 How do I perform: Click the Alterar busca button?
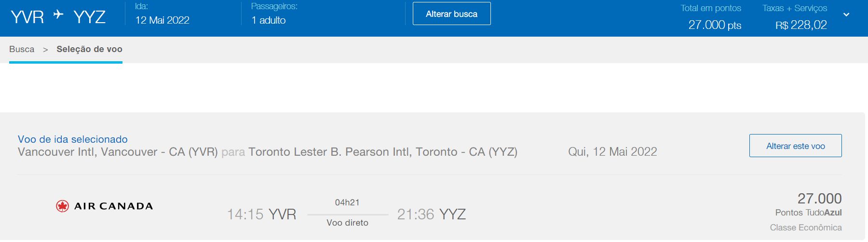click(x=451, y=13)
